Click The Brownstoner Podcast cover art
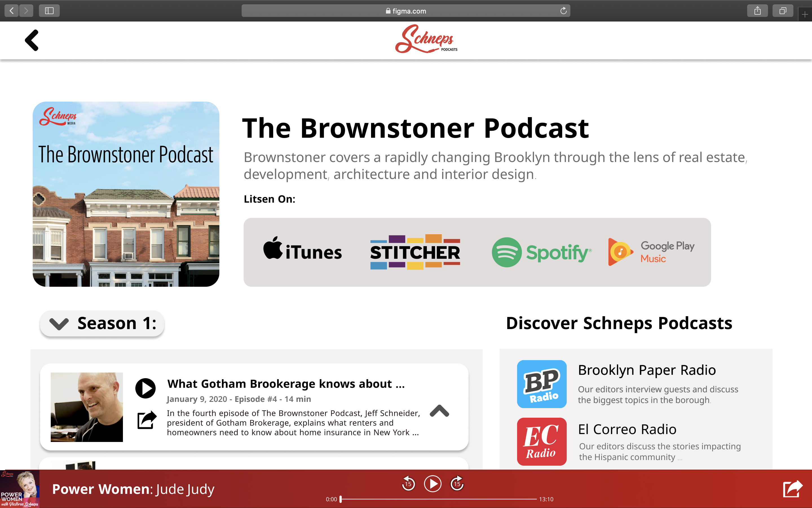 pyautogui.click(x=126, y=194)
